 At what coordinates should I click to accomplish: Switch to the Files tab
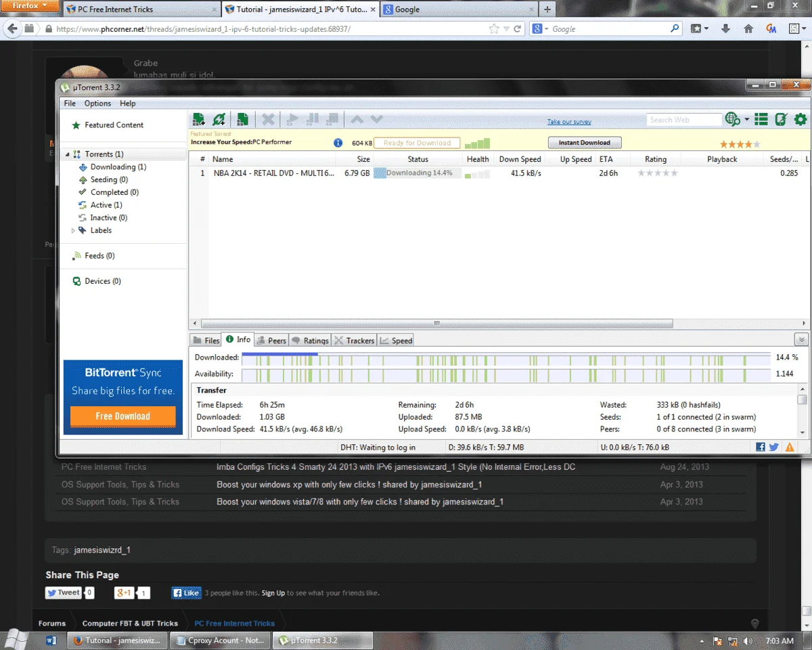tap(206, 341)
